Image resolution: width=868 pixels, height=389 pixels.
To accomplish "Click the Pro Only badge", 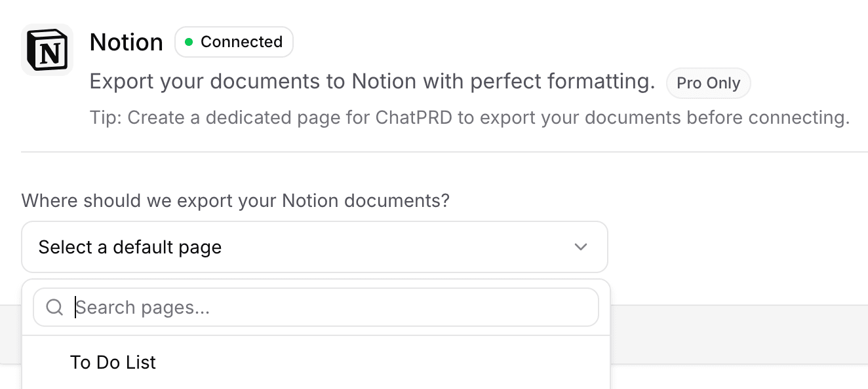I will tap(708, 83).
